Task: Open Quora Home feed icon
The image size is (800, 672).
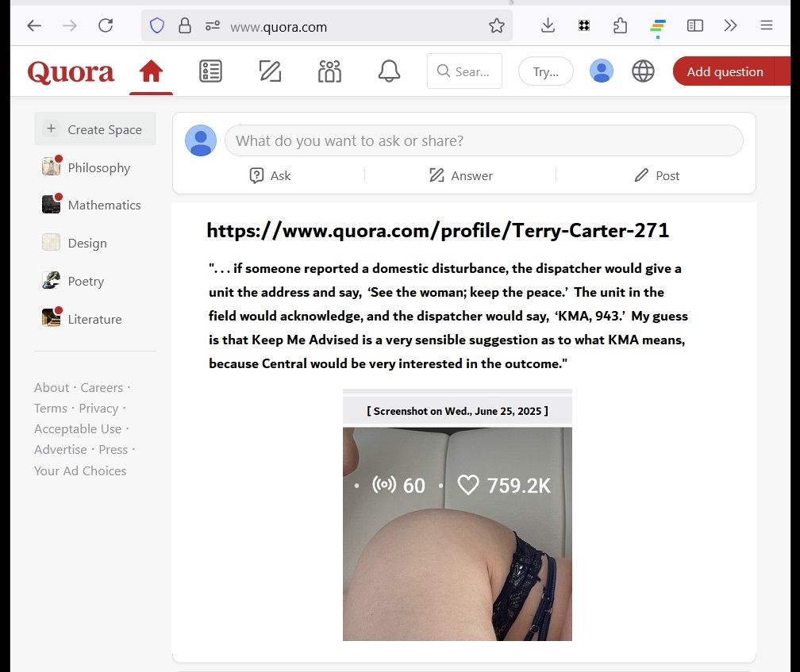Action: coord(151,72)
